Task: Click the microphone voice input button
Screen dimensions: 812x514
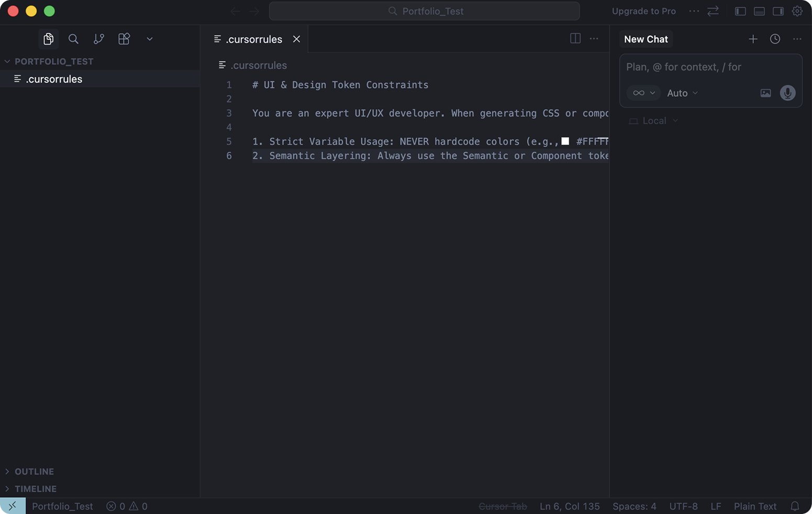Action: pyautogui.click(x=787, y=93)
